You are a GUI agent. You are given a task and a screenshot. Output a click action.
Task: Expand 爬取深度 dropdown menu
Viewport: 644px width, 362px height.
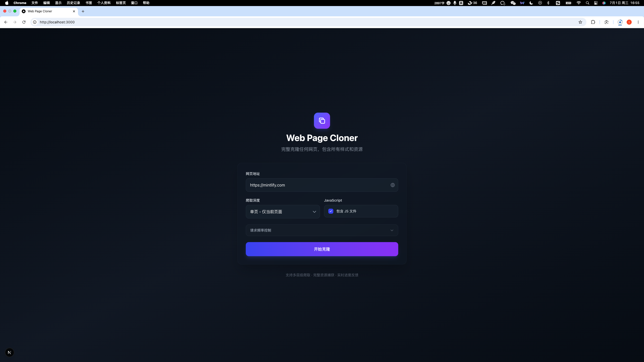[283, 212]
